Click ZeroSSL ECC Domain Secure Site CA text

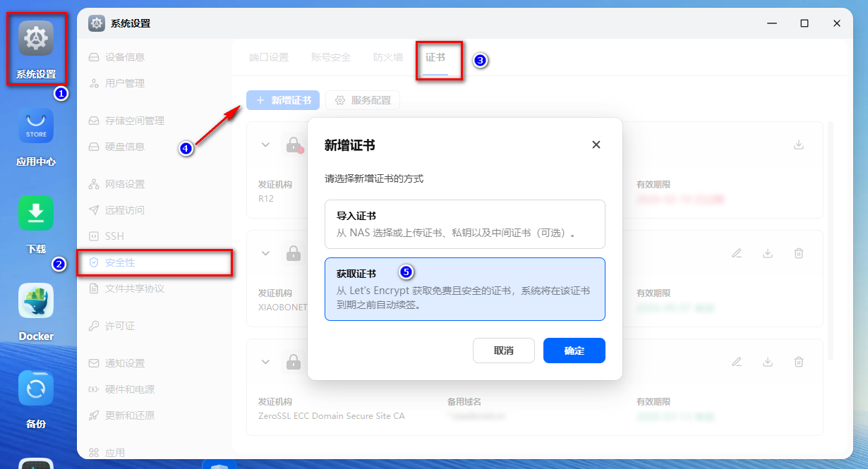(x=332, y=416)
